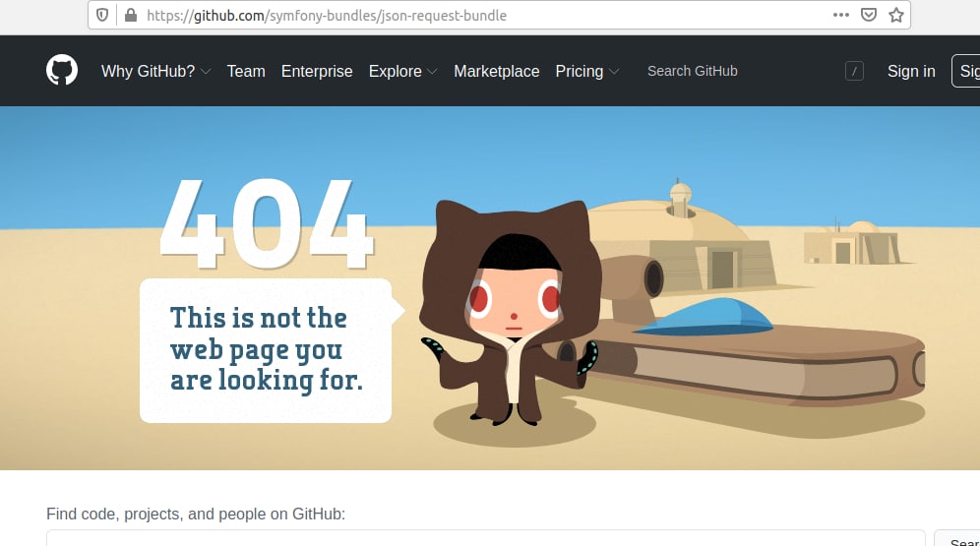The image size is (980, 546).
Task: Open the Team menu item
Action: pos(246,71)
